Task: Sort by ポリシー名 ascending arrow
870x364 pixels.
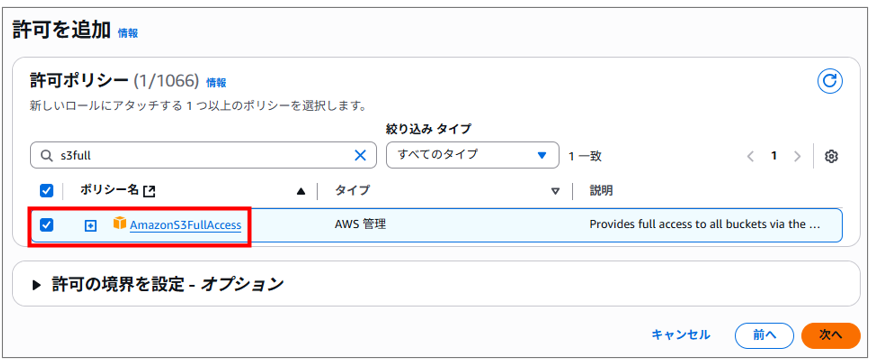Action: [x=301, y=191]
